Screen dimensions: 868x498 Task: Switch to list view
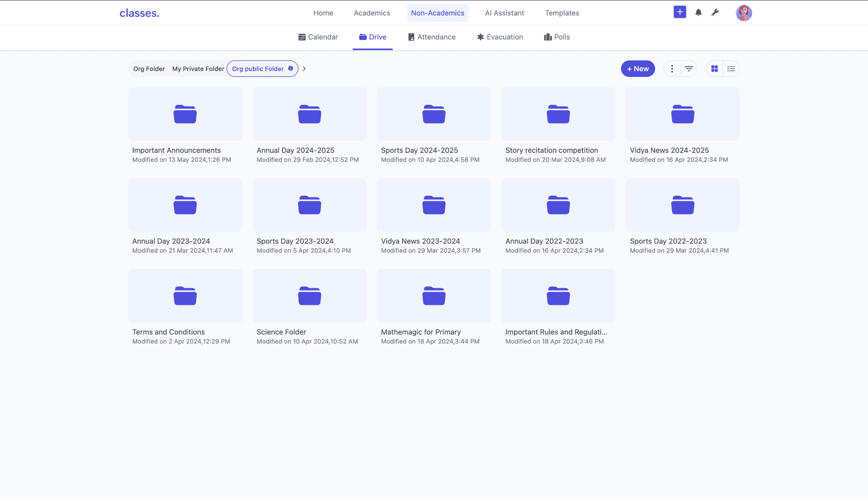click(731, 69)
